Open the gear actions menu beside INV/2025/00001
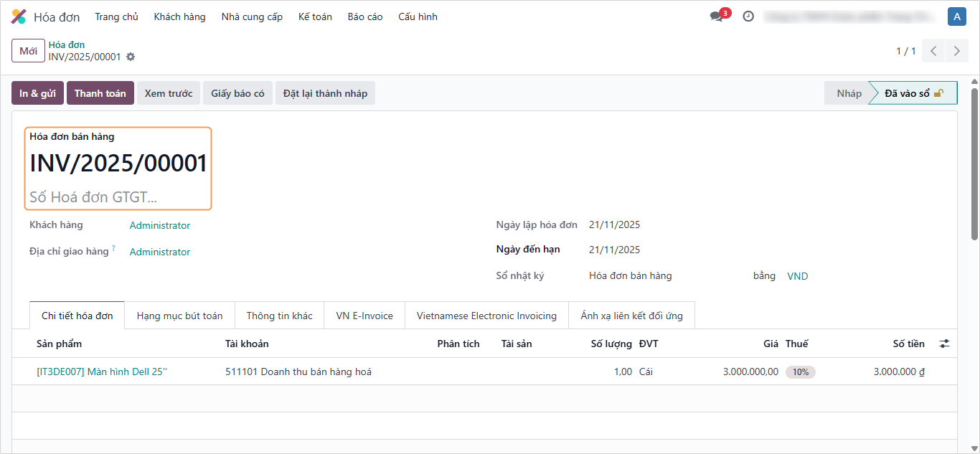The image size is (980, 454). coord(131,57)
